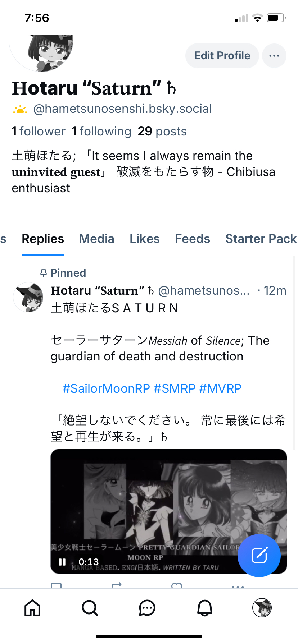Image resolution: width=298 pixels, height=644 pixels.
Task: Open the #MVRP hashtag
Action: (220, 388)
